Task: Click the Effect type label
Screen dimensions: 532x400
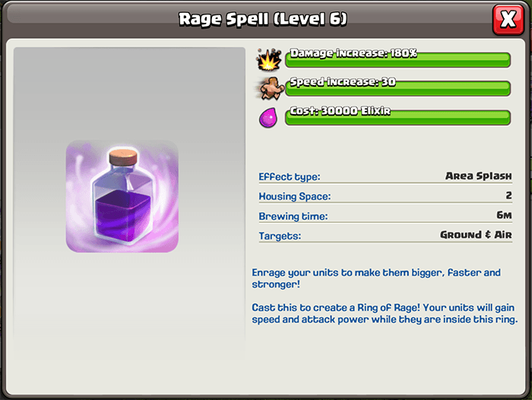Action: point(290,177)
